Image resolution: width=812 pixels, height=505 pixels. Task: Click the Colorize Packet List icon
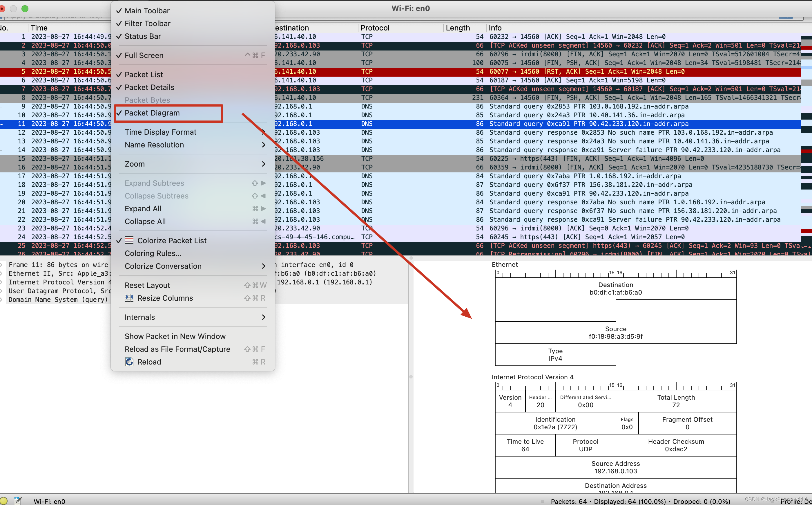[x=129, y=241]
